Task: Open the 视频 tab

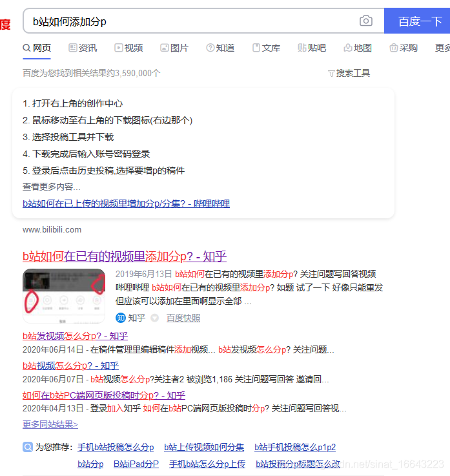Action: (x=128, y=48)
